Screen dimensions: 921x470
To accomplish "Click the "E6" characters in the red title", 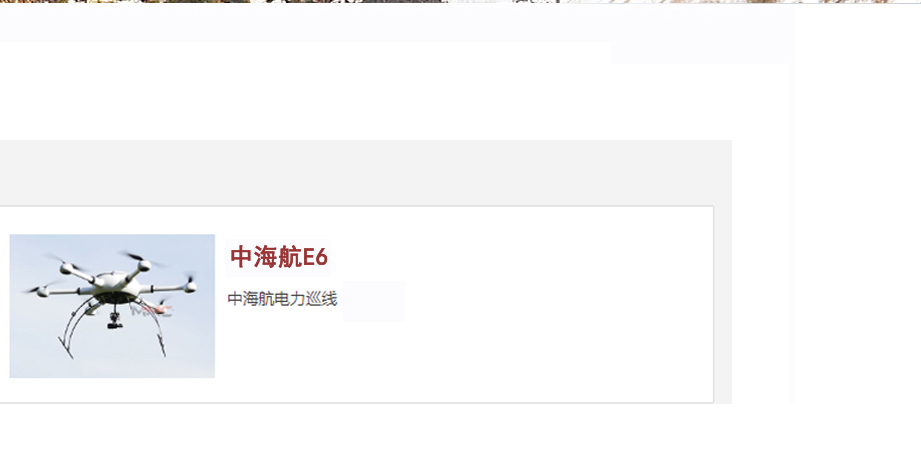I will (x=315, y=257).
